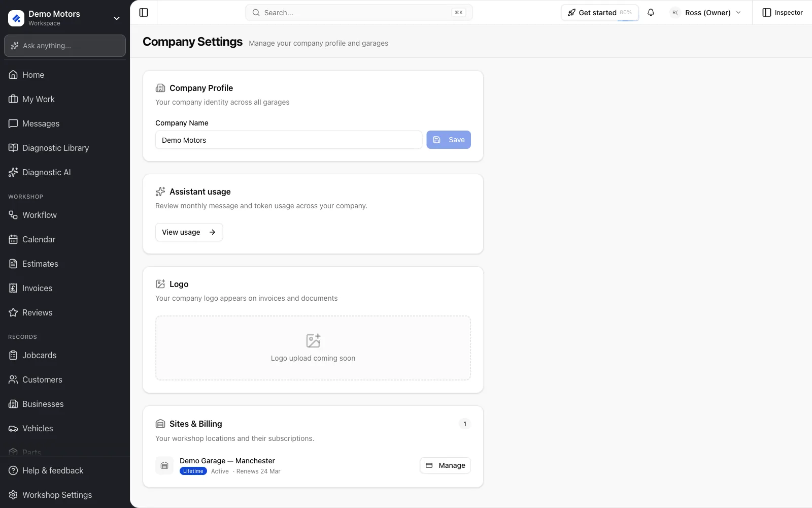Open Diagnostic AI page
Screen dimensions: 812x508
tap(65, 172)
